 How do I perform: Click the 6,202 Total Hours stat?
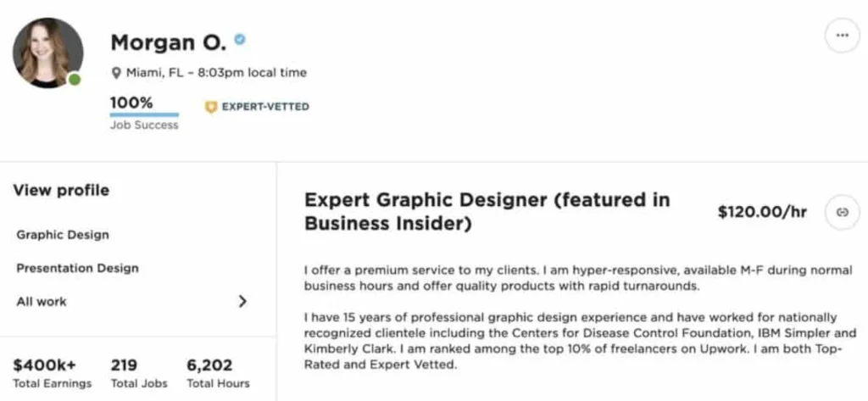tap(218, 374)
